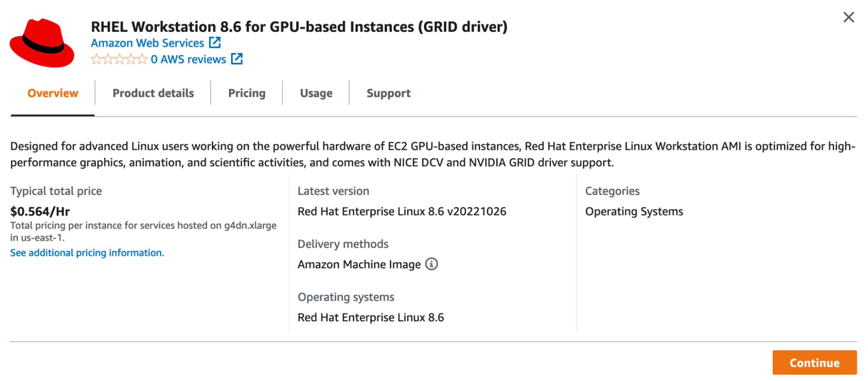
Task: Click the RHEL Workstation 8.6 title heading
Action: 299,27
